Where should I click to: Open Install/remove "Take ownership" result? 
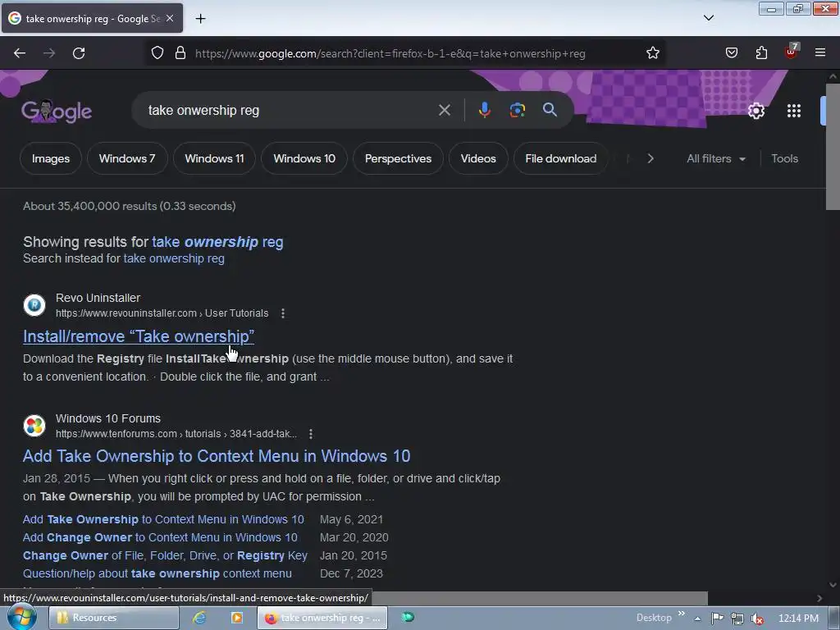tap(138, 336)
